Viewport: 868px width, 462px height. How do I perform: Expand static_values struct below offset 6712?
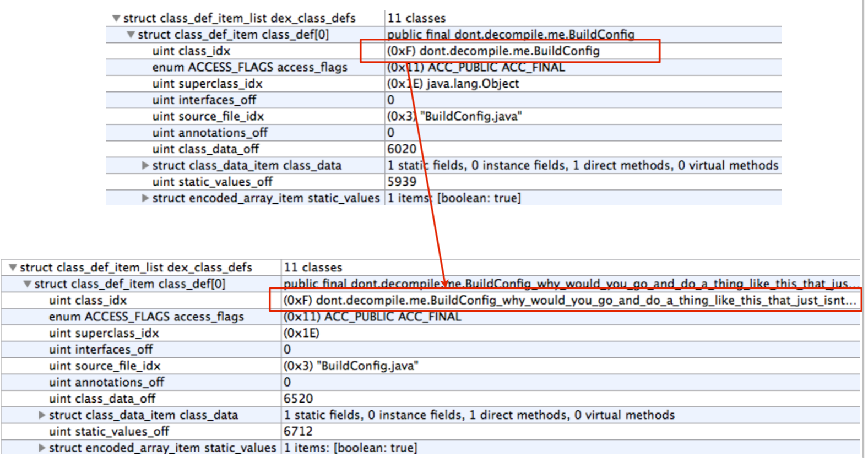pyautogui.click(x=42, y=448)
